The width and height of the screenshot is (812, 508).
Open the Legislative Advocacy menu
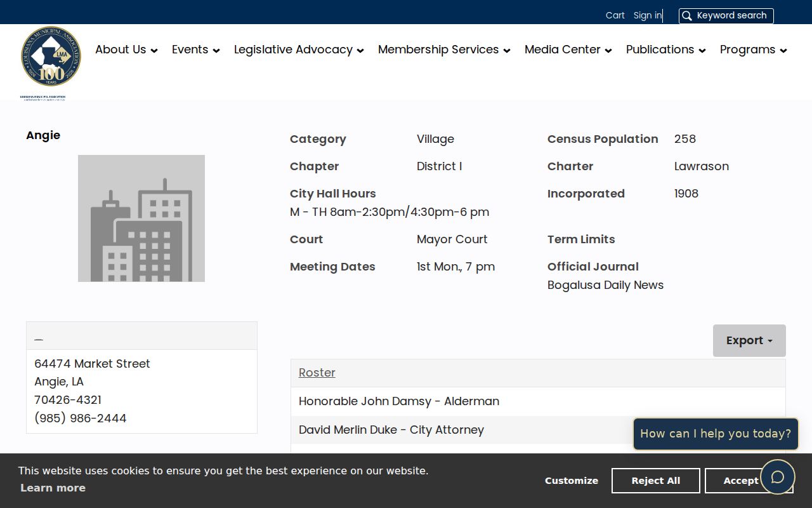[x=299, y=50]
